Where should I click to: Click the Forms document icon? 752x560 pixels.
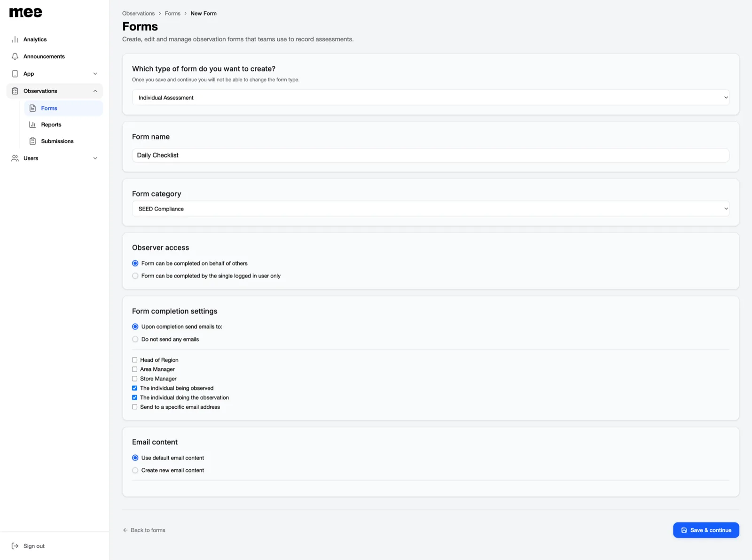coord(32,108)
